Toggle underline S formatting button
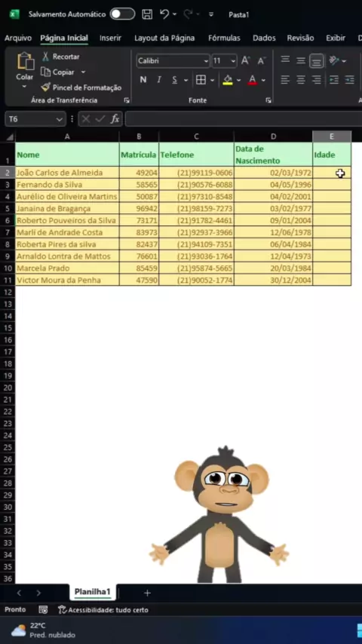 [x=175, y=80]
